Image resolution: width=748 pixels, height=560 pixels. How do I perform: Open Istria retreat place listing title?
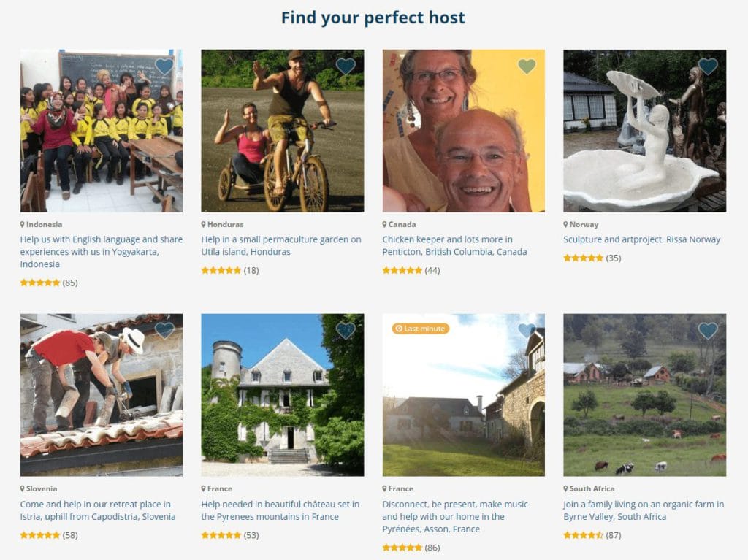coord(98,510)
